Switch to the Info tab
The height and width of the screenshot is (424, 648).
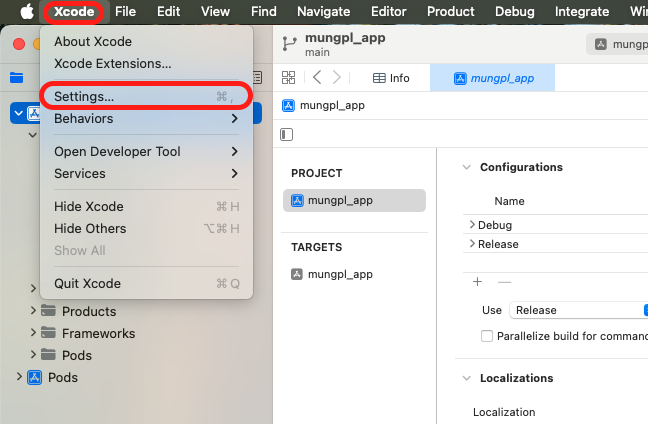(x=391, y=78)
